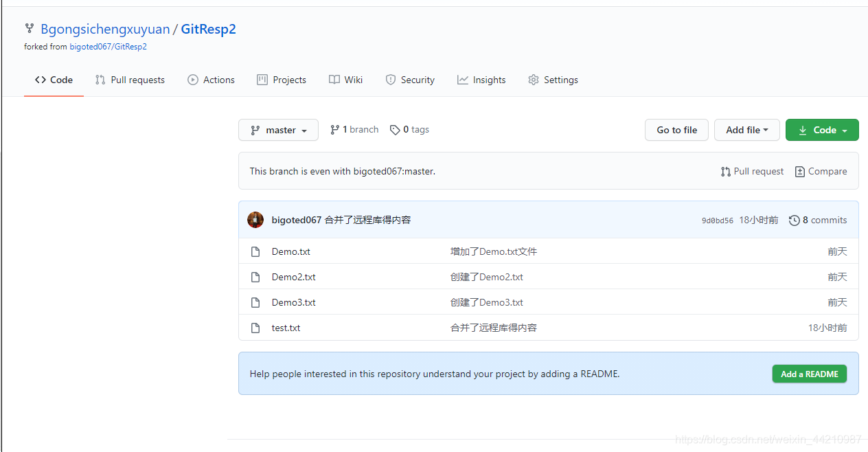Click the Compare link text
Image resolution: width=868 pixels, height=452 pixels.
827,171
